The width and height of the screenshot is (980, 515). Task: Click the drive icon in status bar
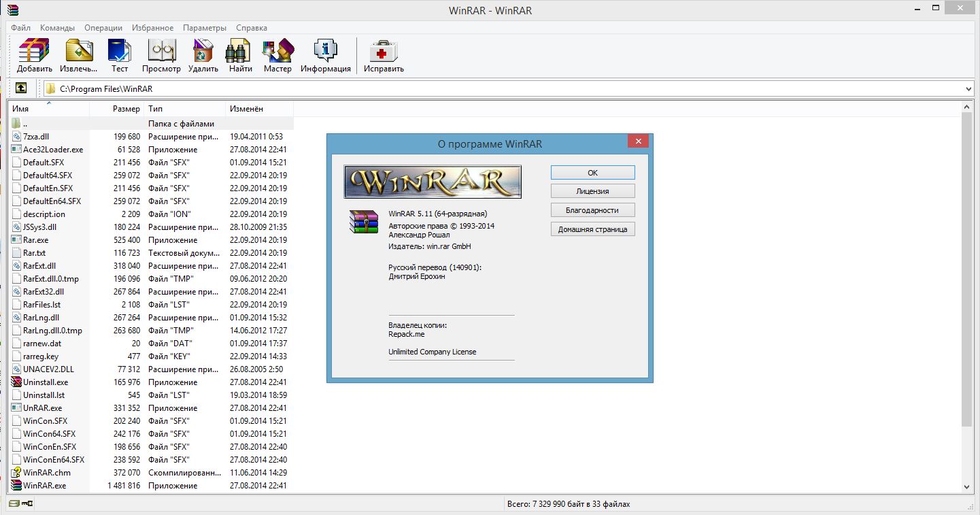[x=14, y=504]
